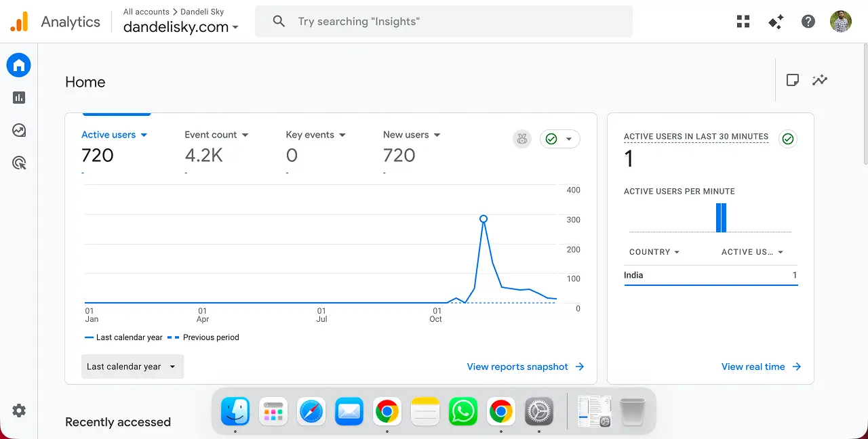
Task: Click the benchmarking medal icon above the chart
Action: click(521, 138)
